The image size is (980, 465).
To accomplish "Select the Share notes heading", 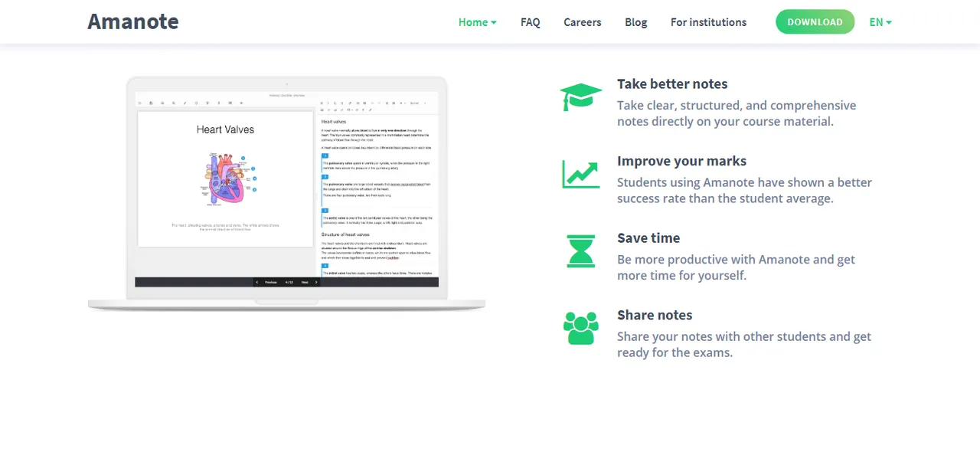I will click(x=655, y=316).
